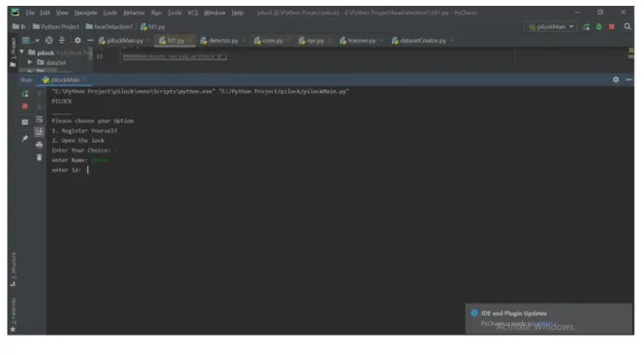644x355 pixels.
Task: Open the VCS menu
Action: pyautogui.click(x=193, y=13)
